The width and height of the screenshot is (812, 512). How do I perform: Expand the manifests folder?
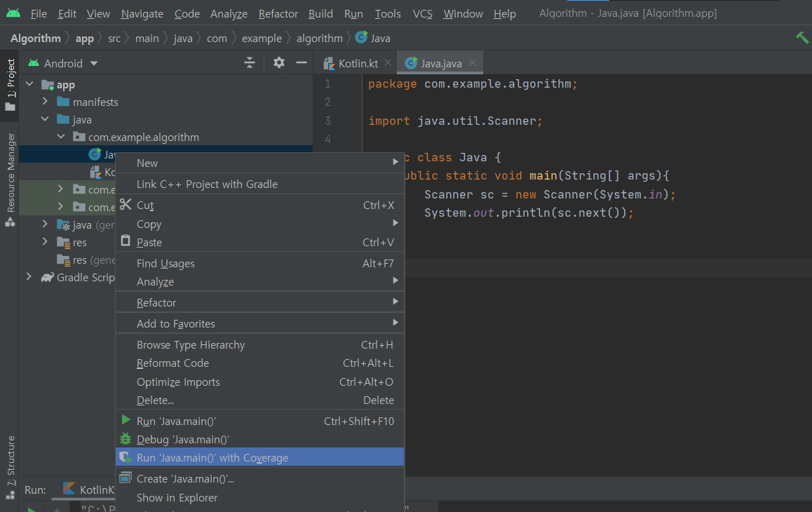coord(45,101)
